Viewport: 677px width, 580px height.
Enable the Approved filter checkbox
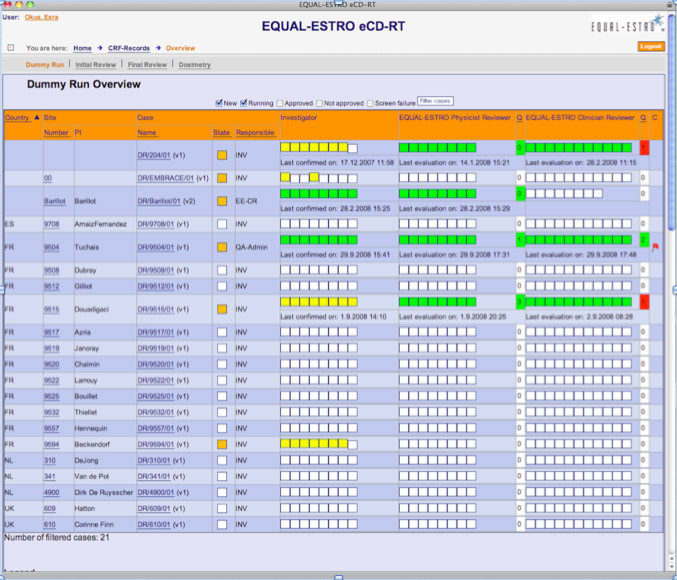coord(280,103)
